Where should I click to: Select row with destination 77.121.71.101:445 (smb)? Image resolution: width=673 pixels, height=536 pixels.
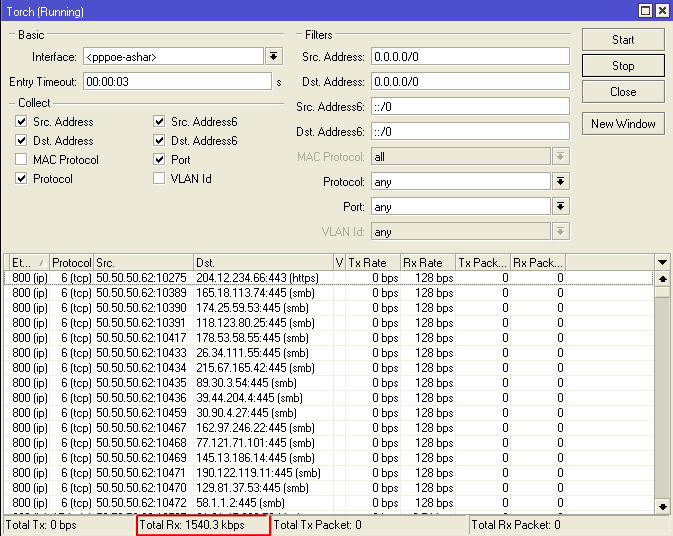coord(328,443)
